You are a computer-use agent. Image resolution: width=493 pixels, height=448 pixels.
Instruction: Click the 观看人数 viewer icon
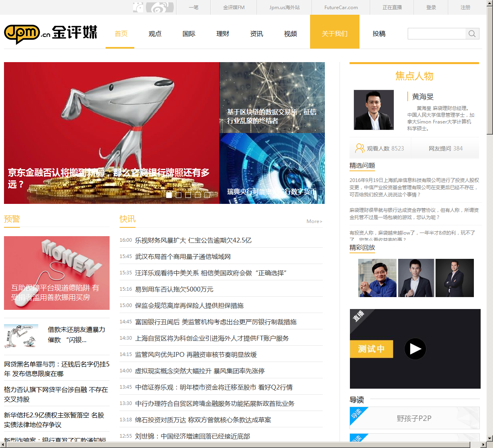tap(360, 148)
